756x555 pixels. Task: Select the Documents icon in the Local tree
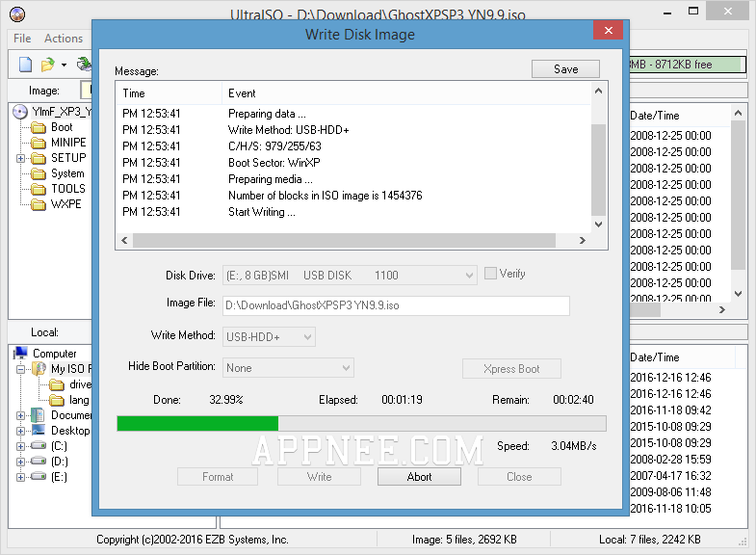coord(39,415)
